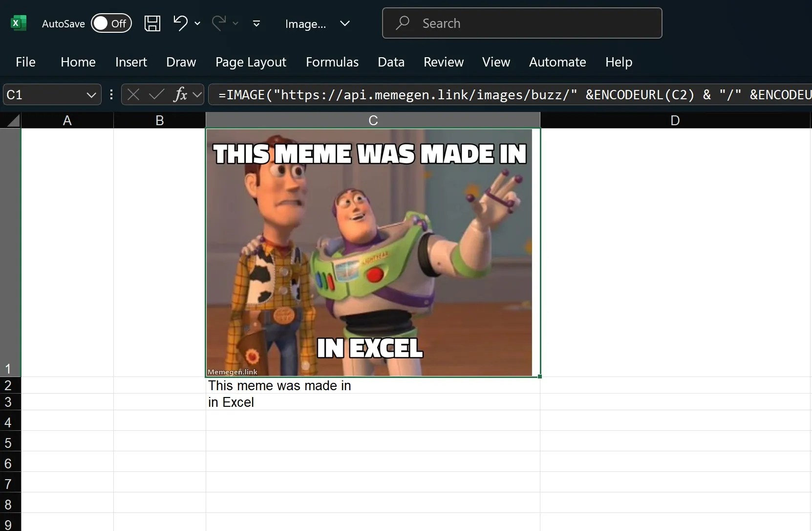Click the Excel app logo icon
Viewport: 812px width, 531px height.
[x=19, y=23]
